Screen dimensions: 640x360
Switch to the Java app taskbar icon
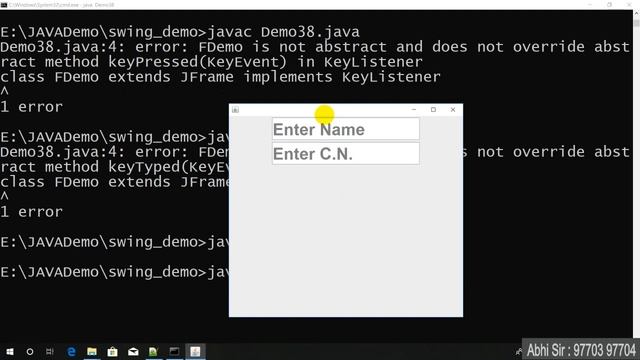[195, 351]
